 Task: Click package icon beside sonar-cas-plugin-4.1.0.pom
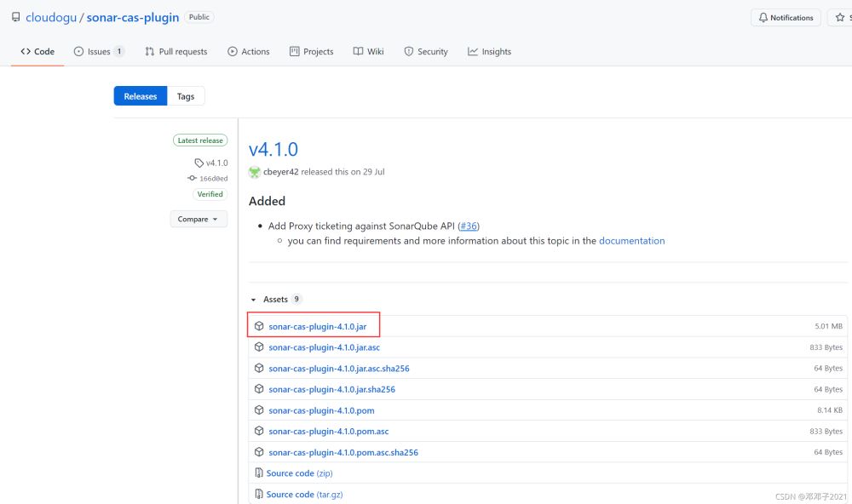[259, 410]
